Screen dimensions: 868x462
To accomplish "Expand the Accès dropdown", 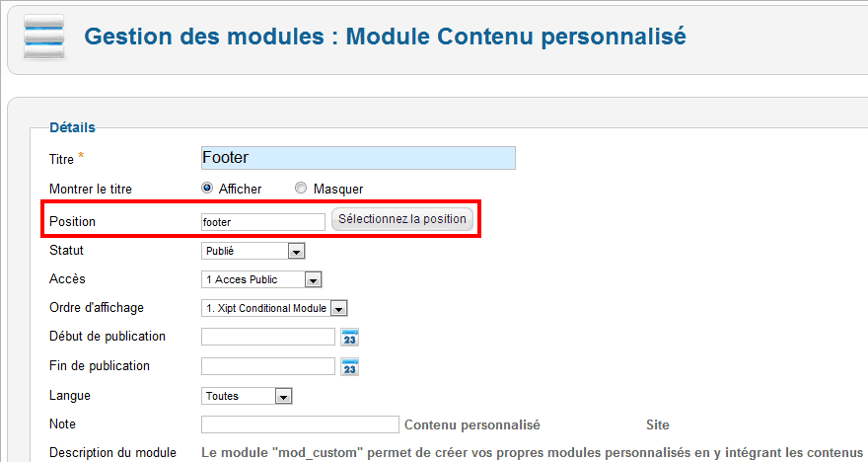I will [261, 279].
